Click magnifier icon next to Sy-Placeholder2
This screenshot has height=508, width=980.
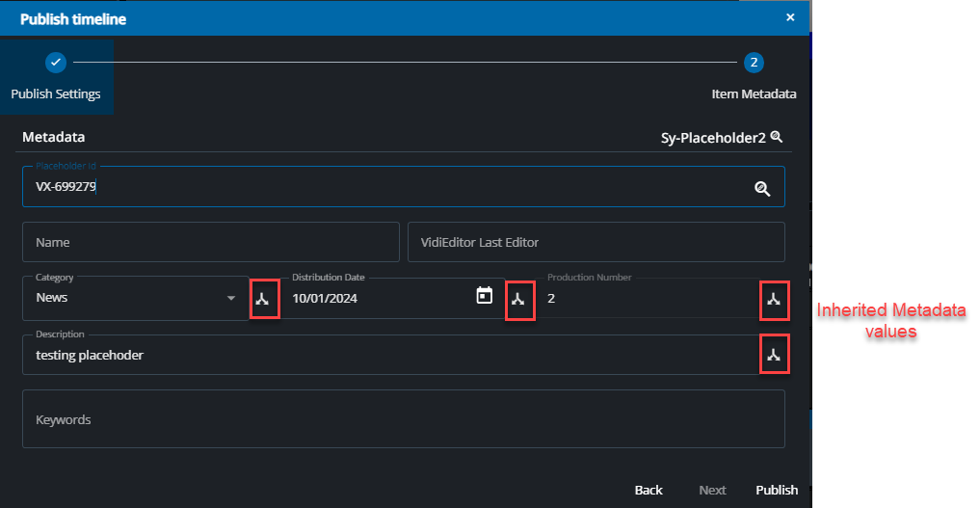pyautogui.click(x=777, y=137)
